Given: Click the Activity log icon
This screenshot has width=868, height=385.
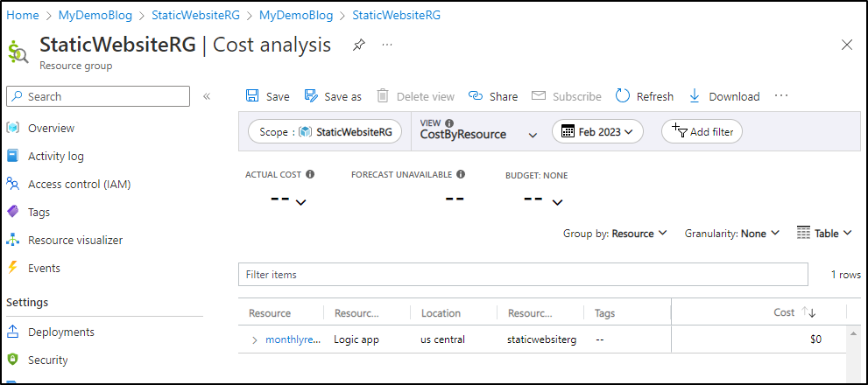Looking at the screenshot, I should [13, 156].
